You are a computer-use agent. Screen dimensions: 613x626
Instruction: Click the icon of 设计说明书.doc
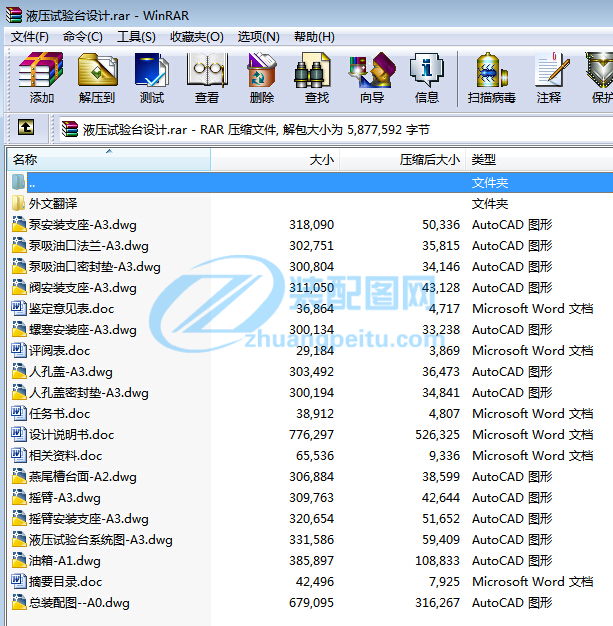[18, 434]
